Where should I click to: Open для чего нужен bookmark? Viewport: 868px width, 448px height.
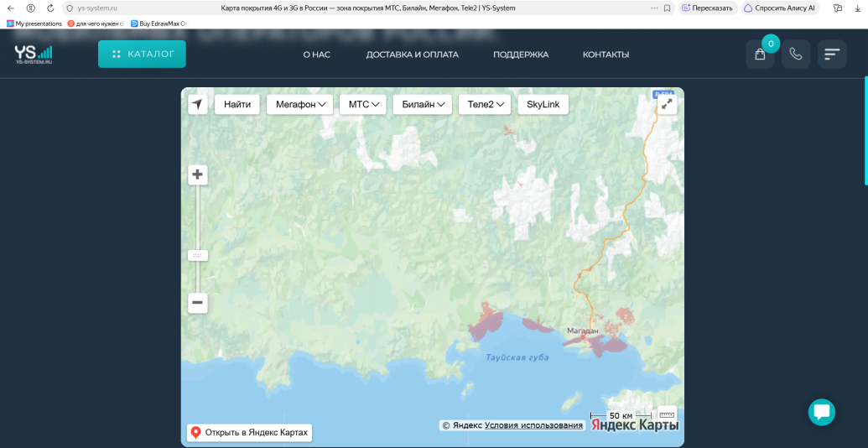pos(96,23)
